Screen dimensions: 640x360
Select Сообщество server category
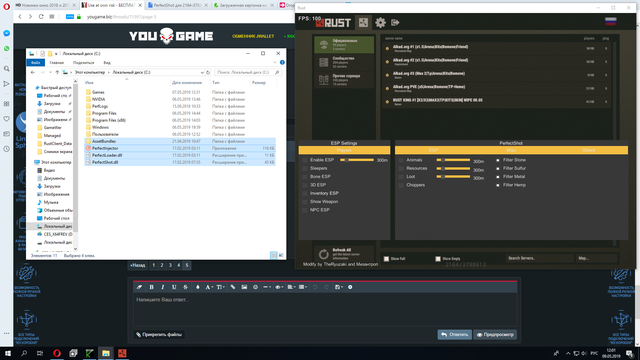tap(344, 62)
